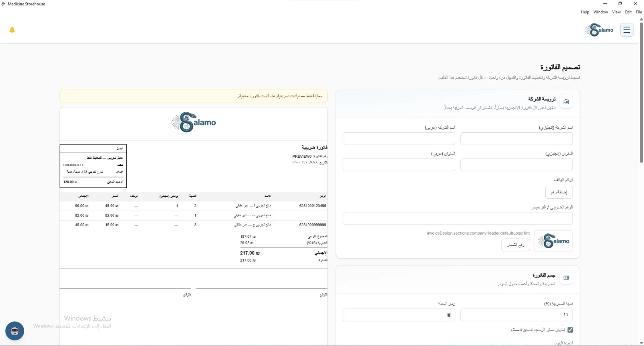Click the code 6281000123456 in preview table

tap(313, 206)
